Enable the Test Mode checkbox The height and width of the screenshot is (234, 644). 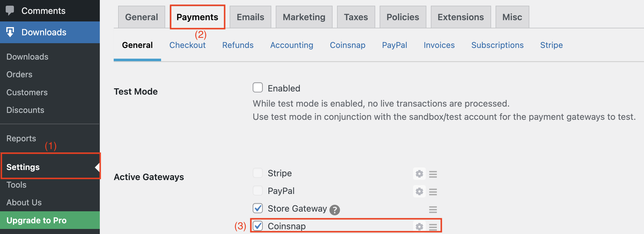point(258,88)
